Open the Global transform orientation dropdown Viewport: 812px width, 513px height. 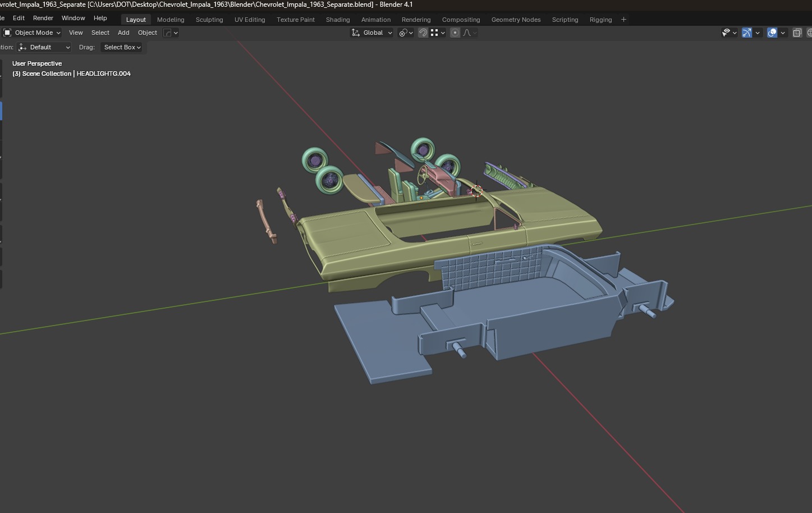pos(371,33)
